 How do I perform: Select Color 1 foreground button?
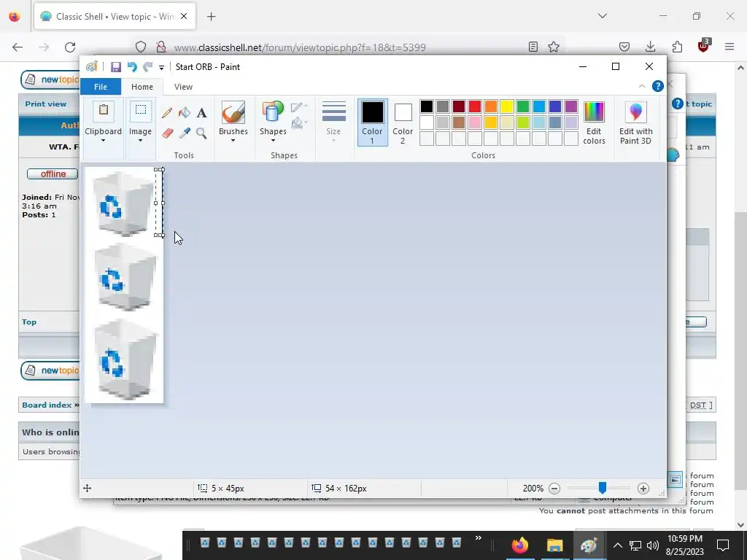click(x=373, y=122)
